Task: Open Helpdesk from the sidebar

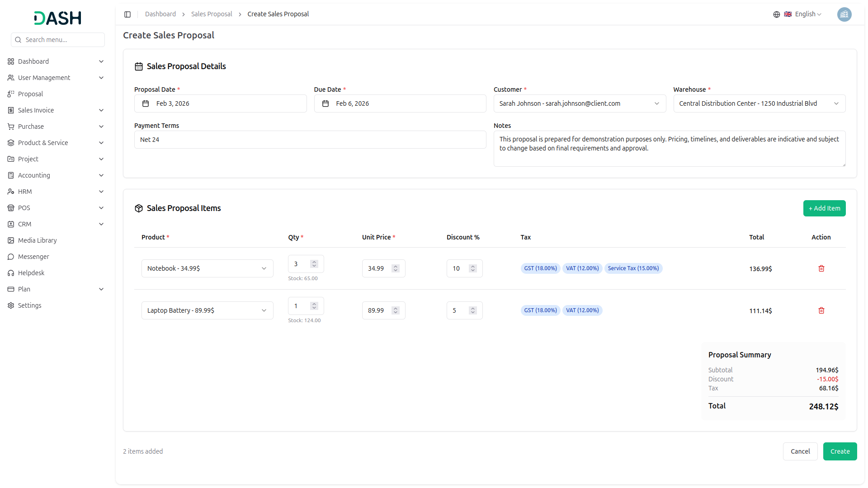Action: [x=31, y=273]
